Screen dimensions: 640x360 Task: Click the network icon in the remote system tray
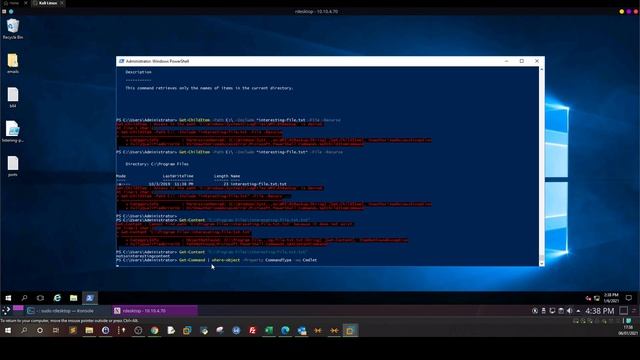(597, 298)
